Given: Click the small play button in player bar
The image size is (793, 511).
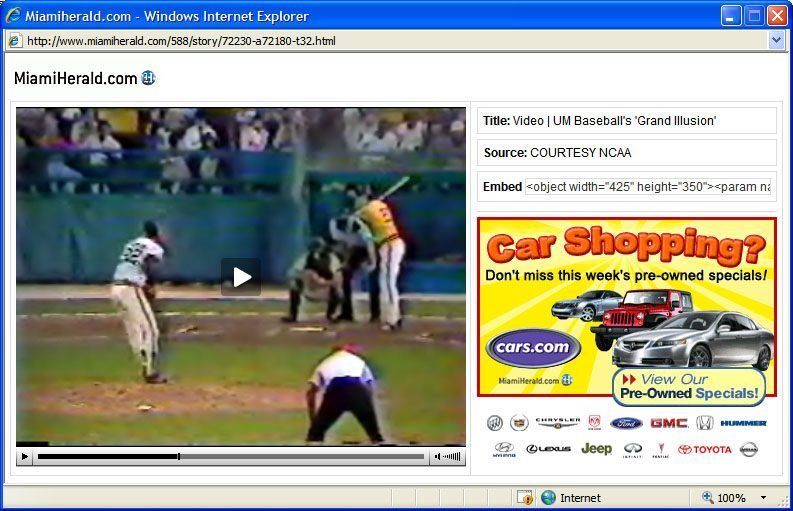Looking at the screenshot, I should tap(25, 457).
